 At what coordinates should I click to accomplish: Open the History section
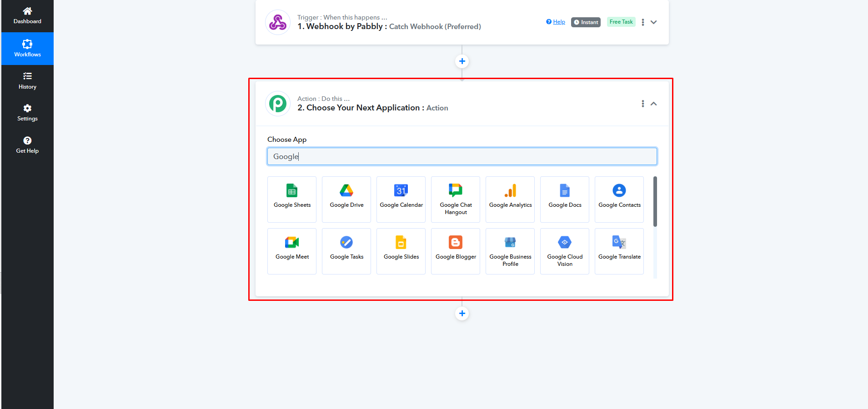[x=27, y=81]
